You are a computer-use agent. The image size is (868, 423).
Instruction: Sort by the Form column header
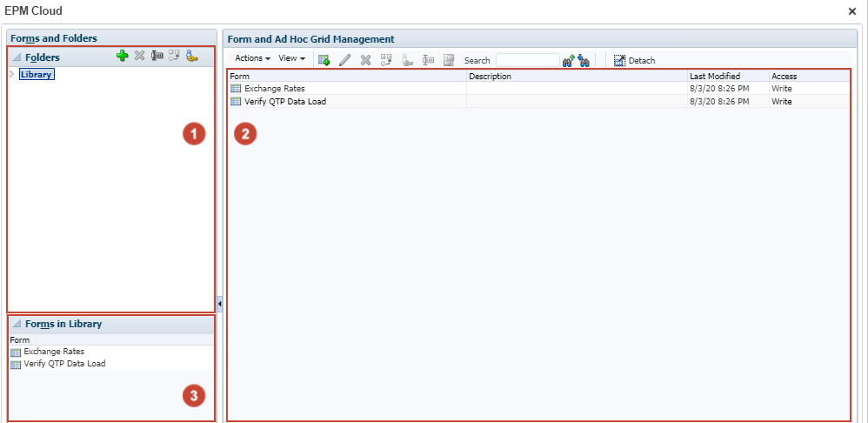pos(347,77)
